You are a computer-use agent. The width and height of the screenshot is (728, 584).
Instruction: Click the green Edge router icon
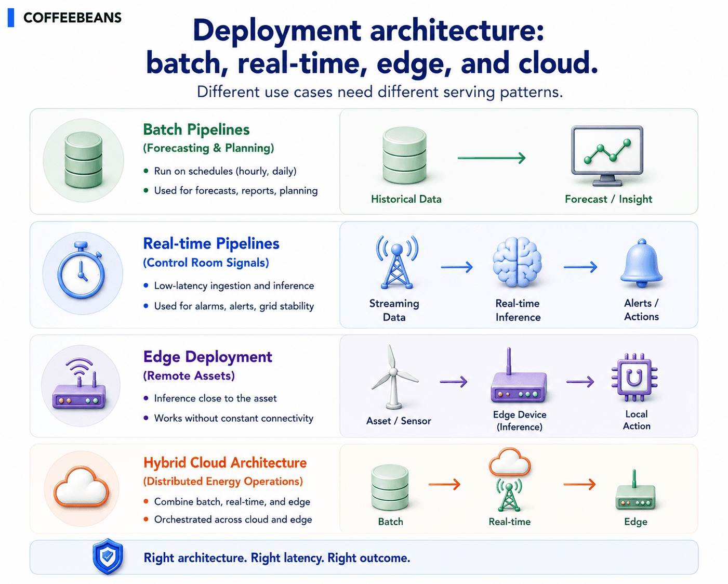point(635,490)
